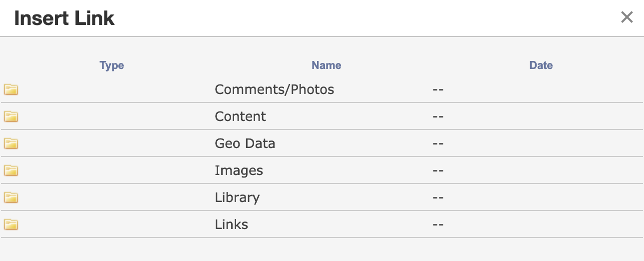The width and height of the screenshot is (644, 261).
Task: Open the Images folder name
Action: 239,170
